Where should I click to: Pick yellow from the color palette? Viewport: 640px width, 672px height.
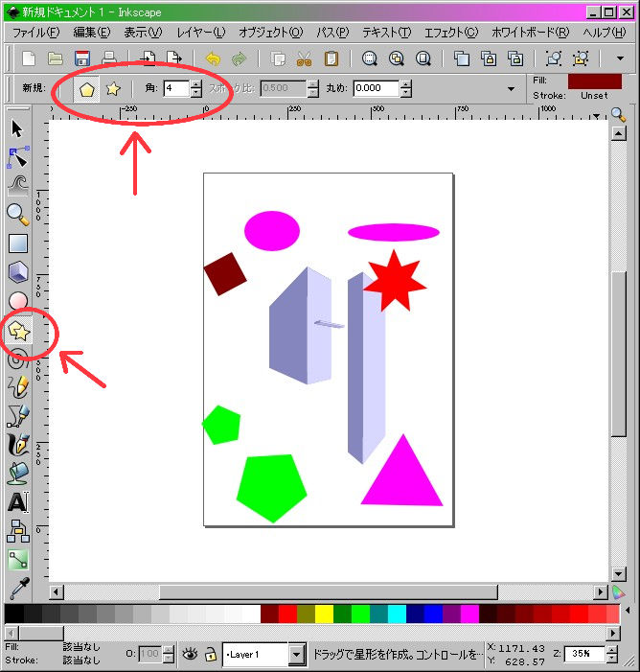(324, 614)
